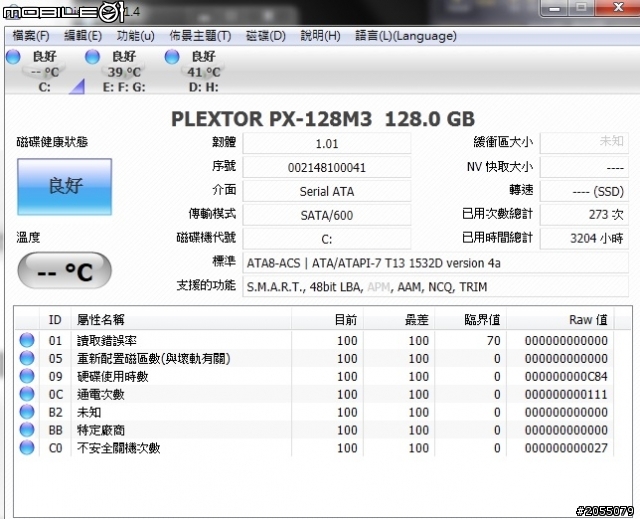
Task: Click the 目前 column header
Action: (327, 320)
